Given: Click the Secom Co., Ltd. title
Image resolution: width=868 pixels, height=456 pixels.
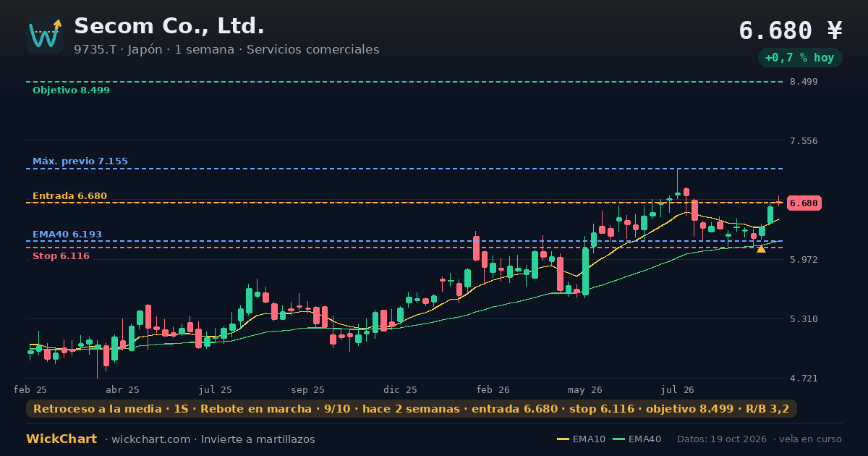Looking at the screenshot, I should coord(169,26).
